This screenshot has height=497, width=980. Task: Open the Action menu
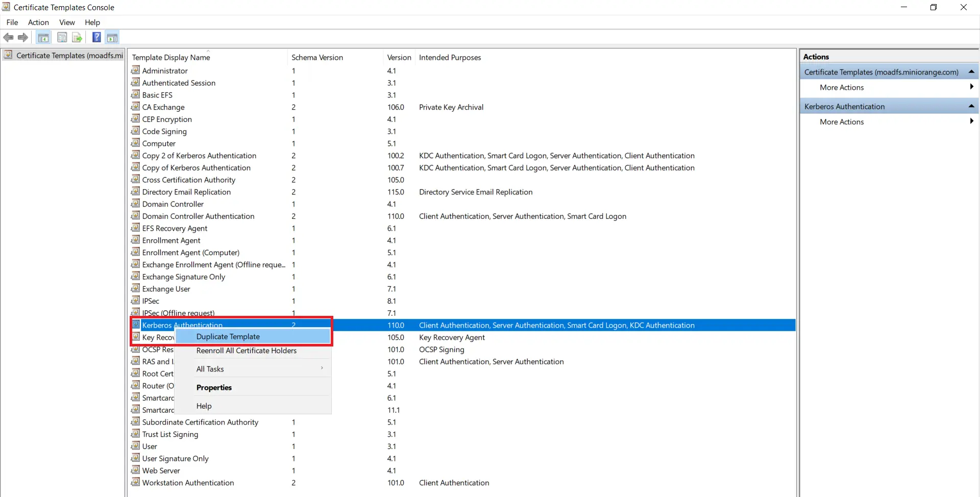(38, 22)
